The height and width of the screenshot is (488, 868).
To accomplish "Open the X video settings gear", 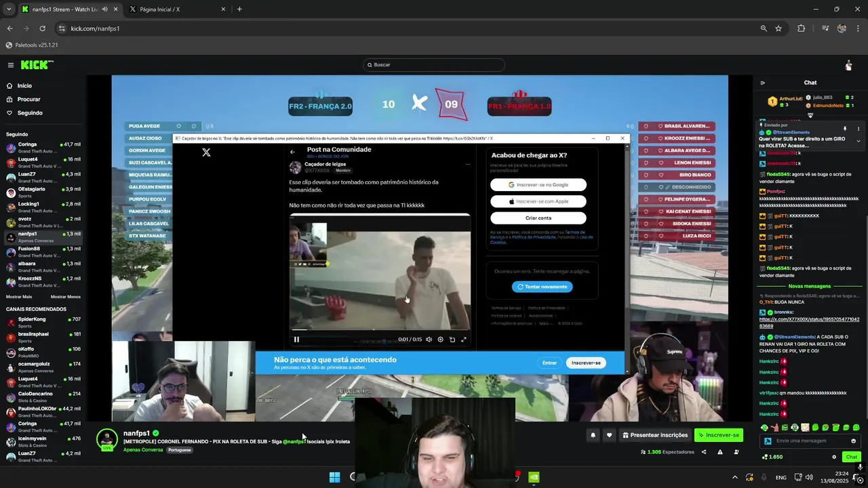I will coord(440,340).
